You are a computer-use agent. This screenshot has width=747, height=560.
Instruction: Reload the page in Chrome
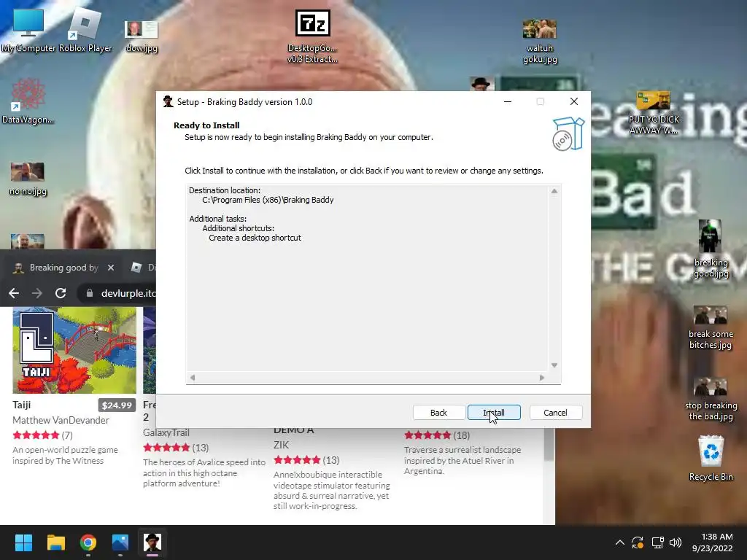pos(61,293)
